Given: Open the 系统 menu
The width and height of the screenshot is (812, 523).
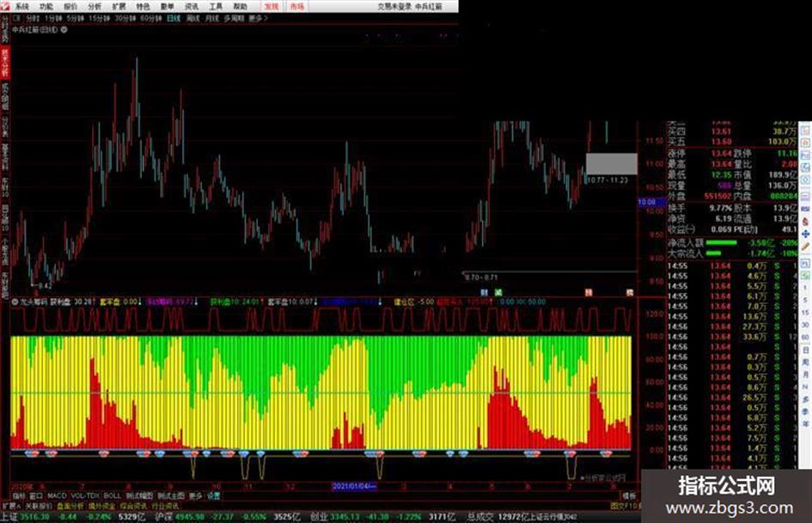Looking at the screenshot, I should tap(21, 7).
